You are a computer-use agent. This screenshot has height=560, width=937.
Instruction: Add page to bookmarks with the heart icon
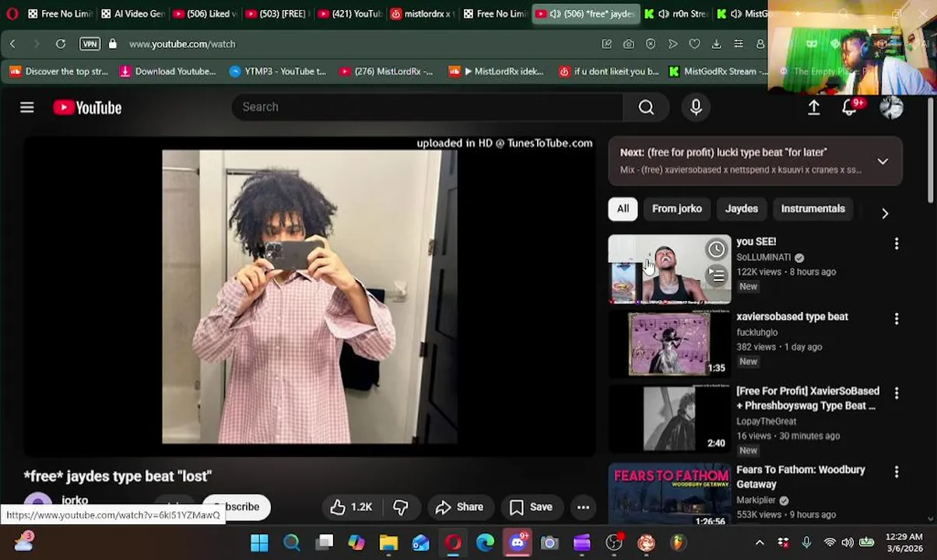point(694,44)
